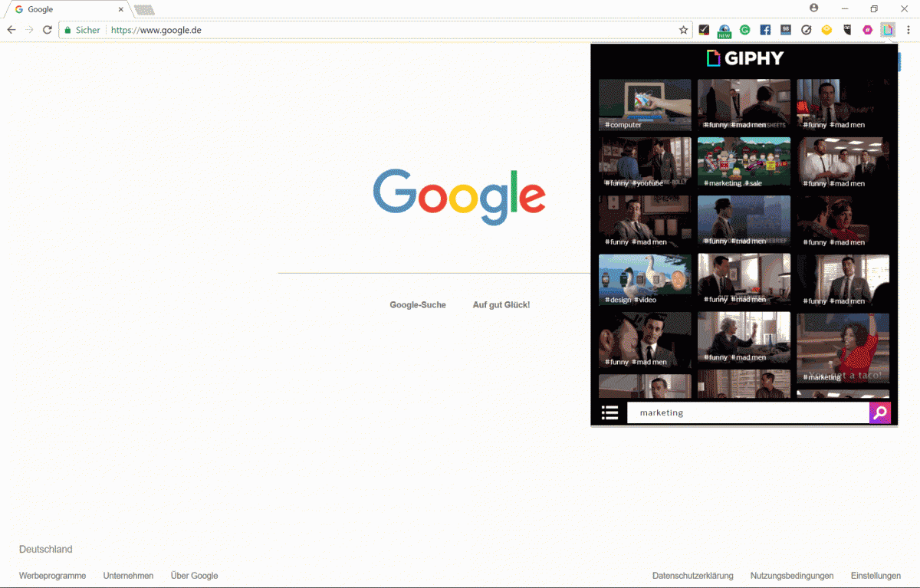The height and width of the screenshot is (588, 920).
Task: Open the GIPHY hamburger menu
Action: [609, 413]
